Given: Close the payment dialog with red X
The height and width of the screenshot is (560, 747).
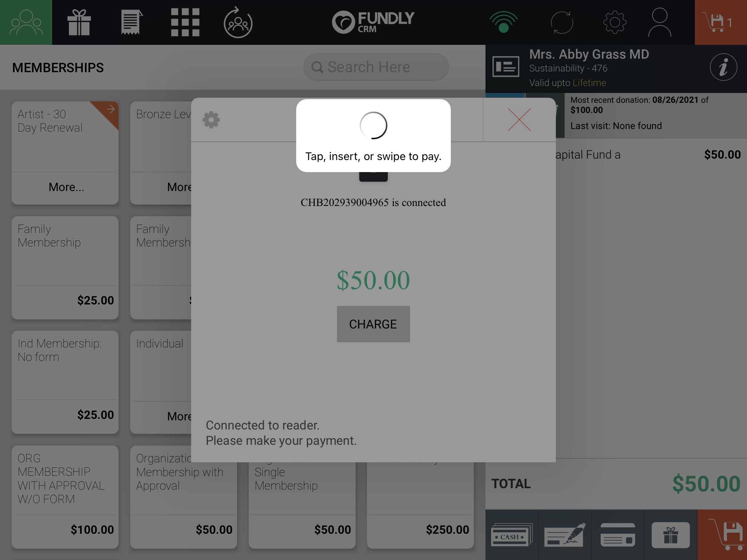Looking at the screenshot, I should coord(519,120).
